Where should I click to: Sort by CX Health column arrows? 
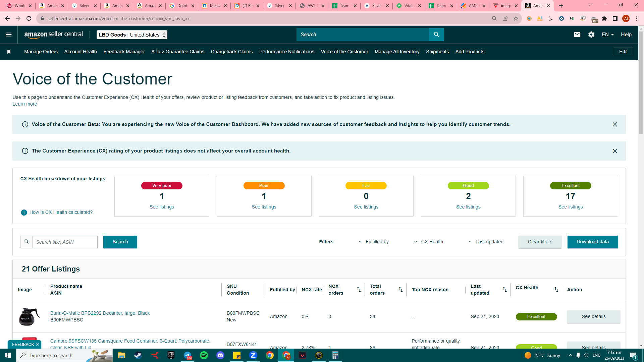click(x=556, y=290)
